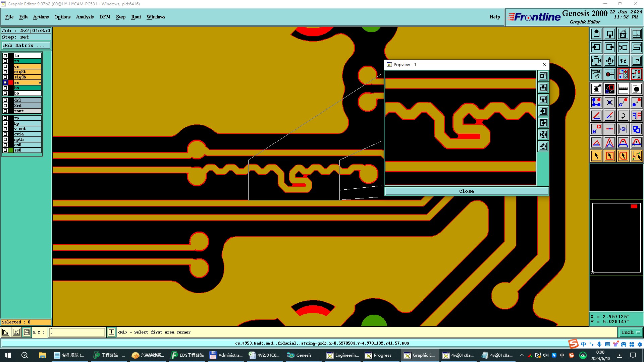Open the Analysis menu

[x=85, y=17]
